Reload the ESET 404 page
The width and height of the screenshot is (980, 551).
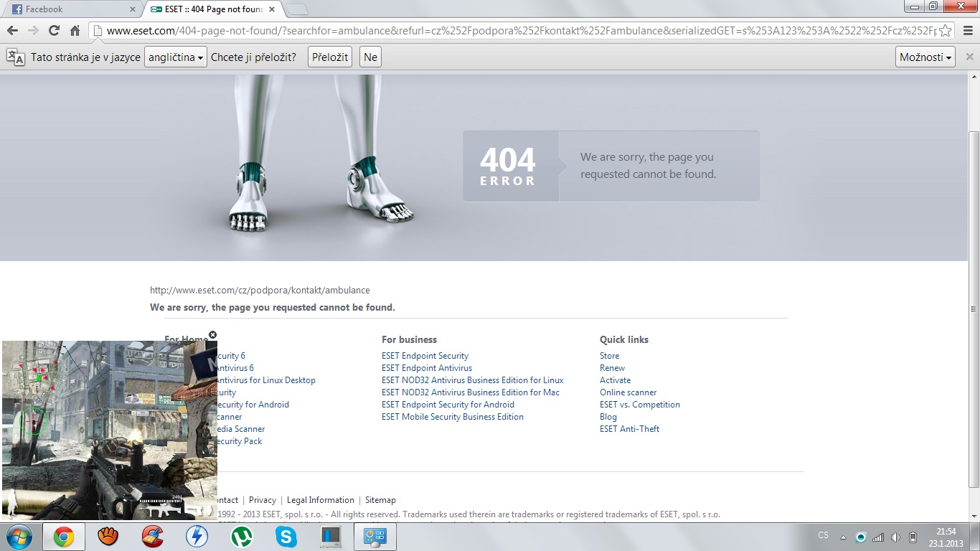coord(54,31)
